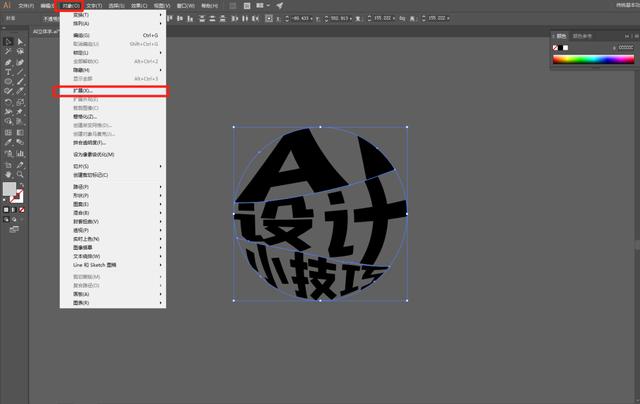The image size is (640, 404).
Task: Select the Line Segment tool
Action: tap(20, 72)
